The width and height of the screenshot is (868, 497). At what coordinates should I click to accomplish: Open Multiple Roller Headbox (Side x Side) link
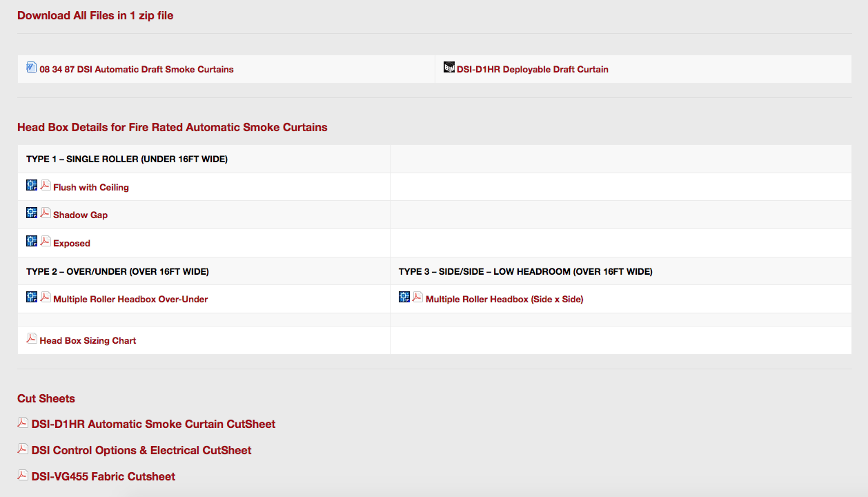point(504,300)
